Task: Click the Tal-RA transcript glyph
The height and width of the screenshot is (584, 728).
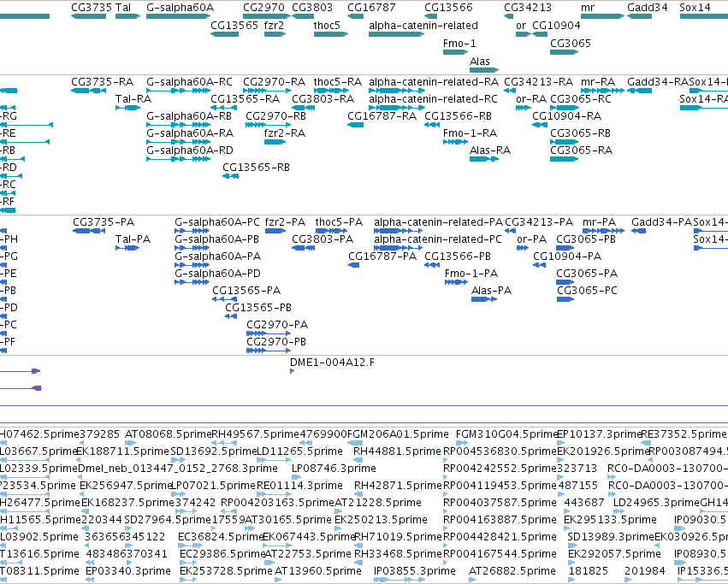Action: (x=128, y=108)
